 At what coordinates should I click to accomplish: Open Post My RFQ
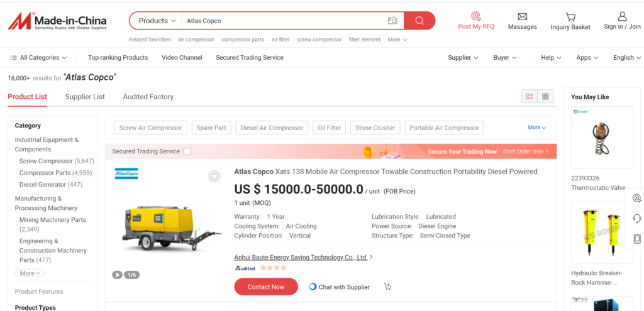coord(476,21)
